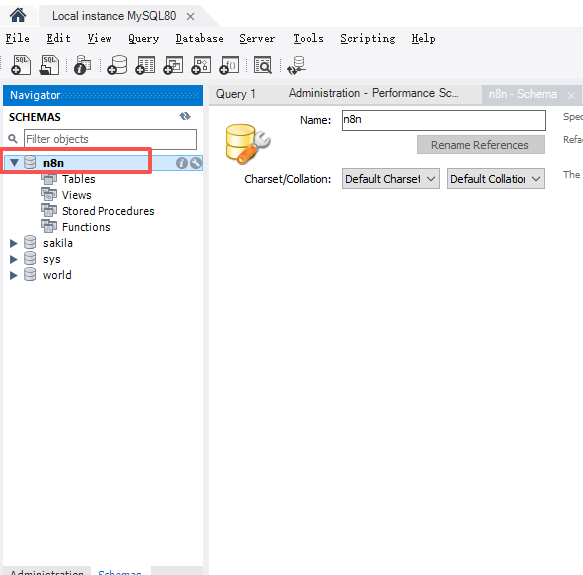Open the Help menu
The height and width of the screenshot is (575, 583).
click(x=423, y=38)
